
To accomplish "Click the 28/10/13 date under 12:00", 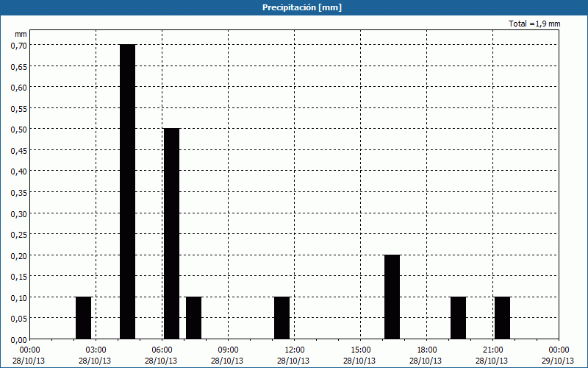I will [x=293, y=361].
